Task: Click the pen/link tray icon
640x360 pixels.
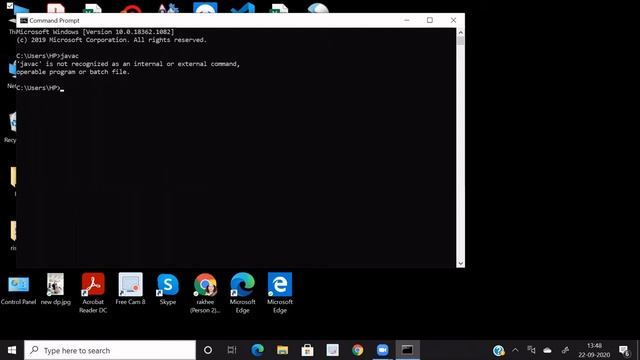Action: click(565, 350)
